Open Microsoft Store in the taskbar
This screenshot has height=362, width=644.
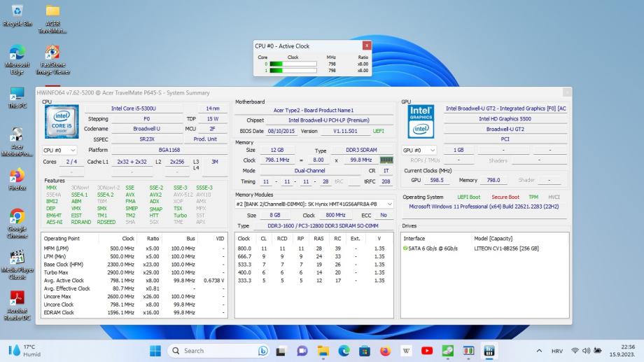click(x=365, y=351)
